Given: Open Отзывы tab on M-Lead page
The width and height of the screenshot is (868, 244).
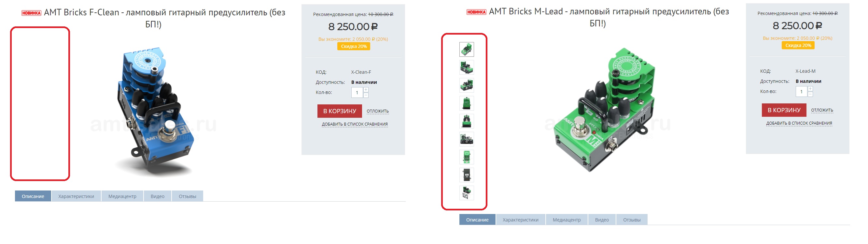Looking at the screenshot, I should (631, 220).
